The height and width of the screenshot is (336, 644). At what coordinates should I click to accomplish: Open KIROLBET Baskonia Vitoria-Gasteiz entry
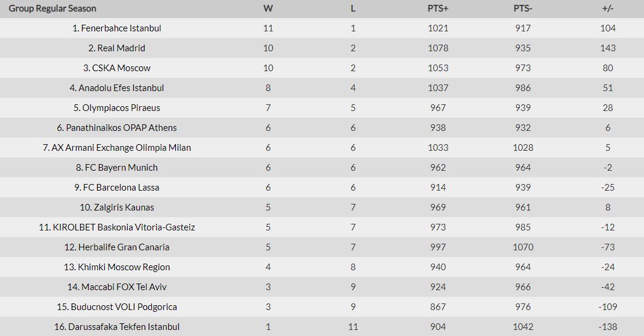(117, 227)
